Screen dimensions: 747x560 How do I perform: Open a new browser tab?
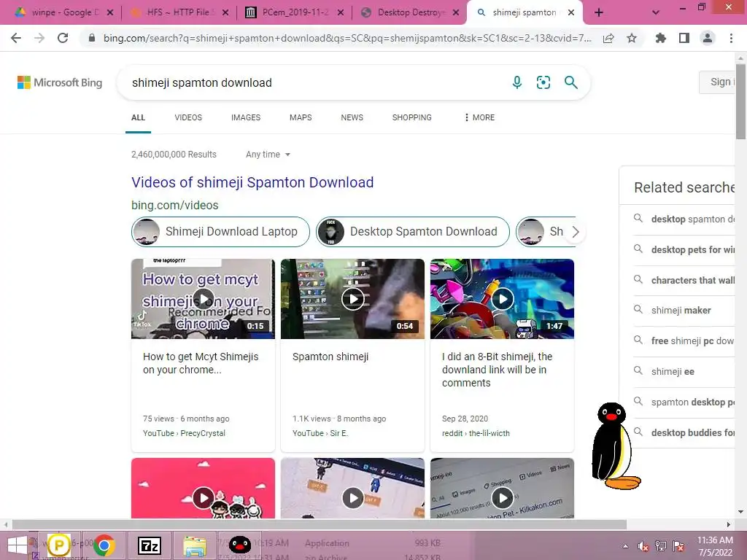[599, 13]
